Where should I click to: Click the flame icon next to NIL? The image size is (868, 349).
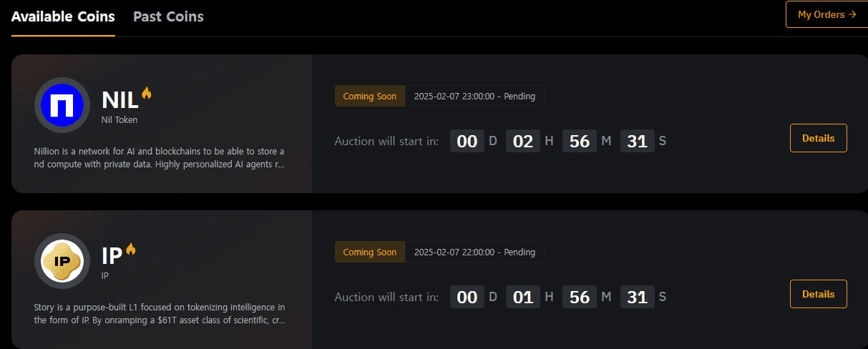pos(147,94)
